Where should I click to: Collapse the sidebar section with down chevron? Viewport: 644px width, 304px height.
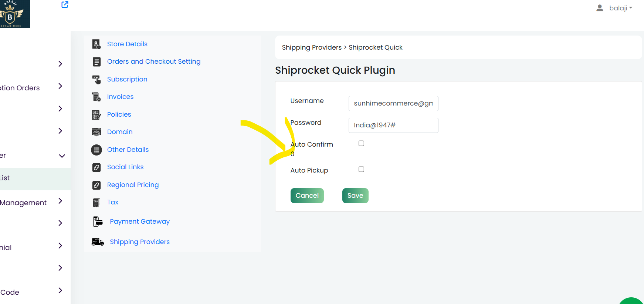click(62, 156)
